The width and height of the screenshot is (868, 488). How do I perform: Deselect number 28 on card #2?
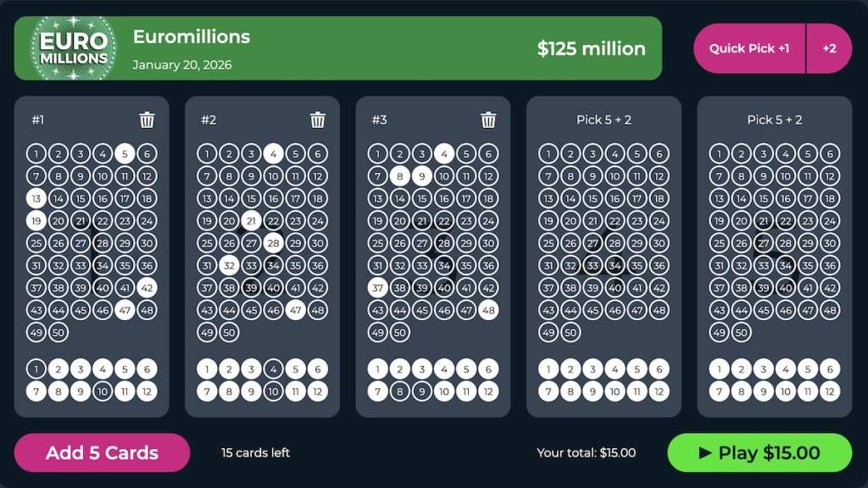tap(271, 244)
